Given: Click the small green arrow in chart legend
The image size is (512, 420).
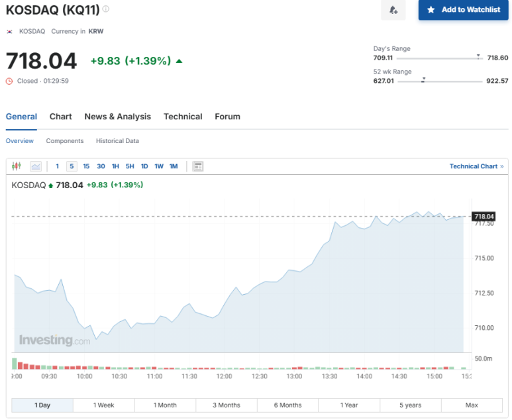Looking at the screenshot, I should click(50, 186).
